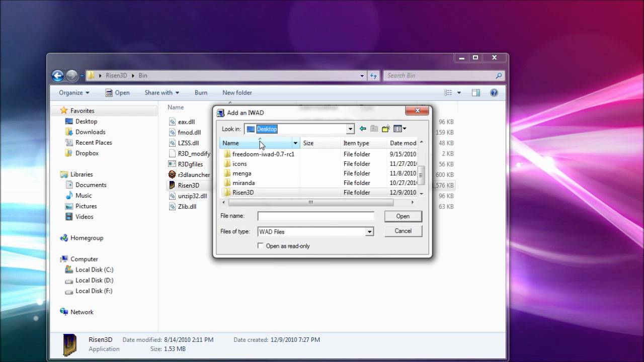This screenshot has height=362, width=644.
Task: Click the Back arrow in Explorer window
Action: (57, 75)
